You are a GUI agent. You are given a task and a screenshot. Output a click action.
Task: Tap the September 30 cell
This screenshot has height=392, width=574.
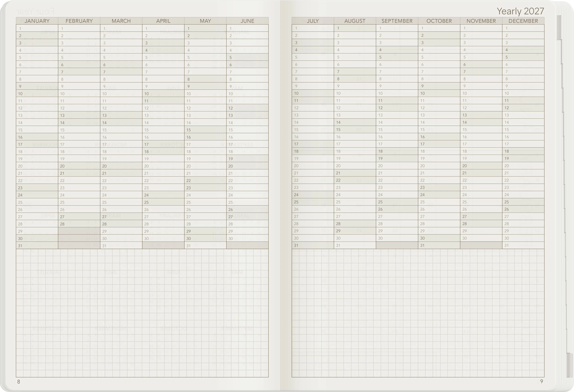tap(397, 238)
